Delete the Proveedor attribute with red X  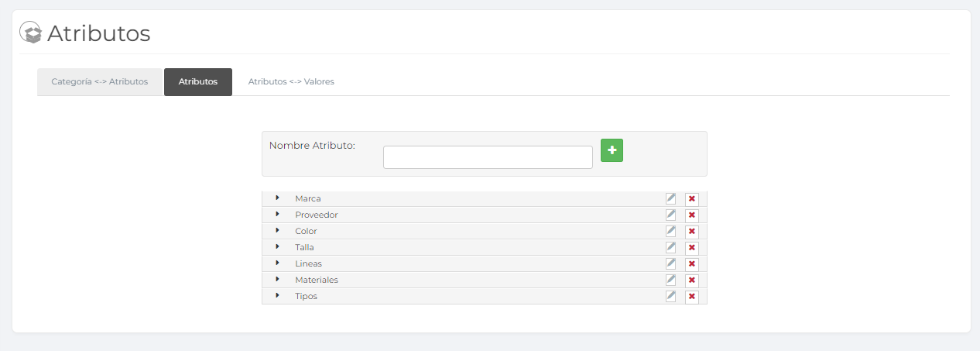(691, 215)
